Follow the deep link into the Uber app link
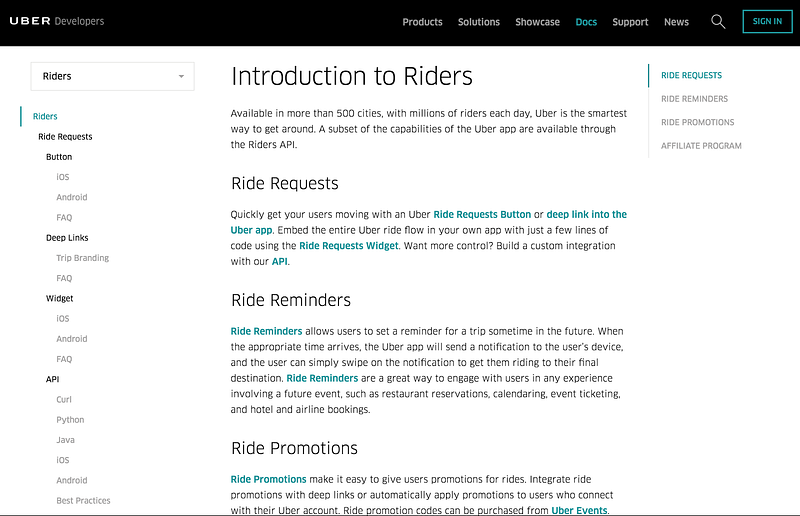This screenshot has height=516, width=800. (586, 214)
